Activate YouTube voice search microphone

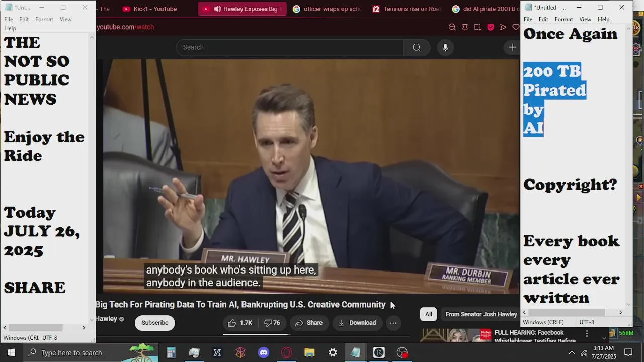tap(445, 47)
